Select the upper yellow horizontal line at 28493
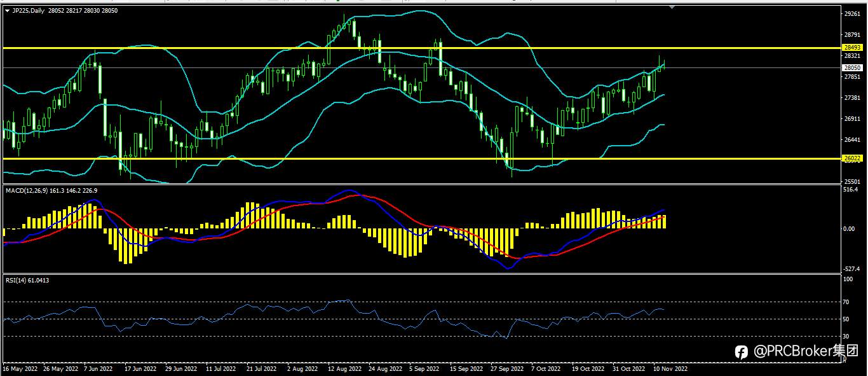Image resolution: width=868 pixels, height=376 pixels. click(421, 48)
